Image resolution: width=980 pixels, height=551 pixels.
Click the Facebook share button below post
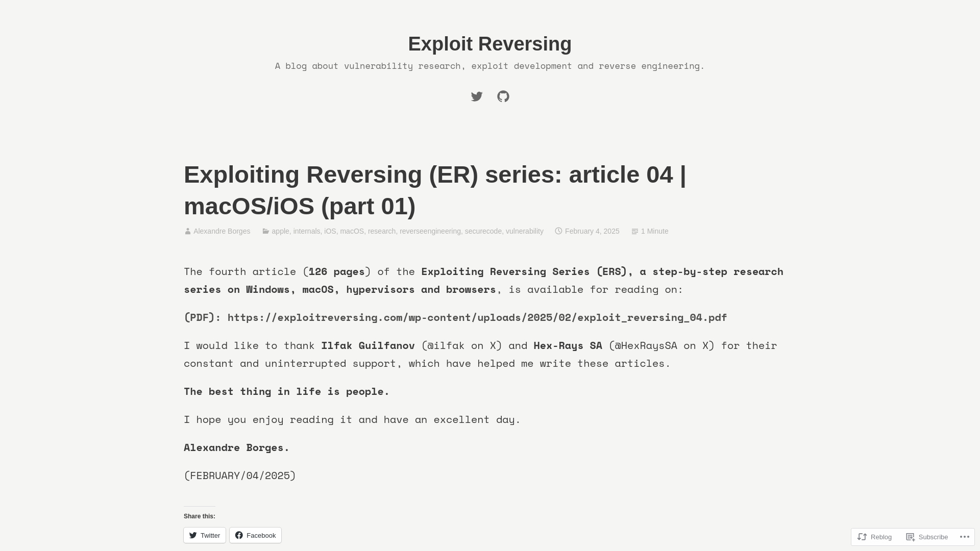(x=256, y=535)
